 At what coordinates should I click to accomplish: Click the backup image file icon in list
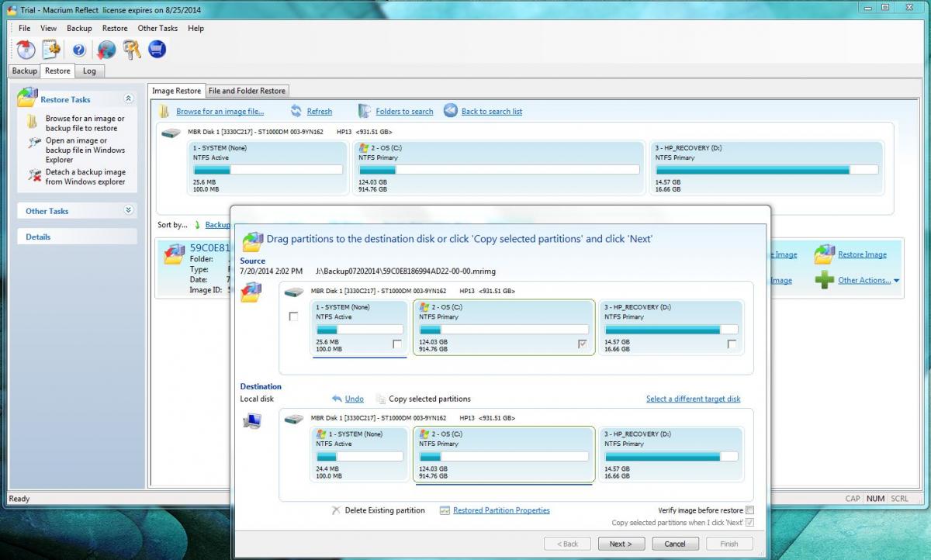click(174, 256)
